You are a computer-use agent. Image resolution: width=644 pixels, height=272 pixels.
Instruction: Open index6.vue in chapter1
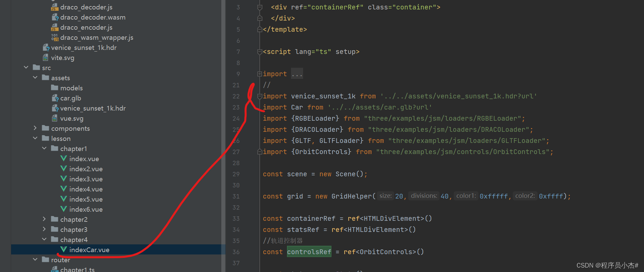point(86,209)
